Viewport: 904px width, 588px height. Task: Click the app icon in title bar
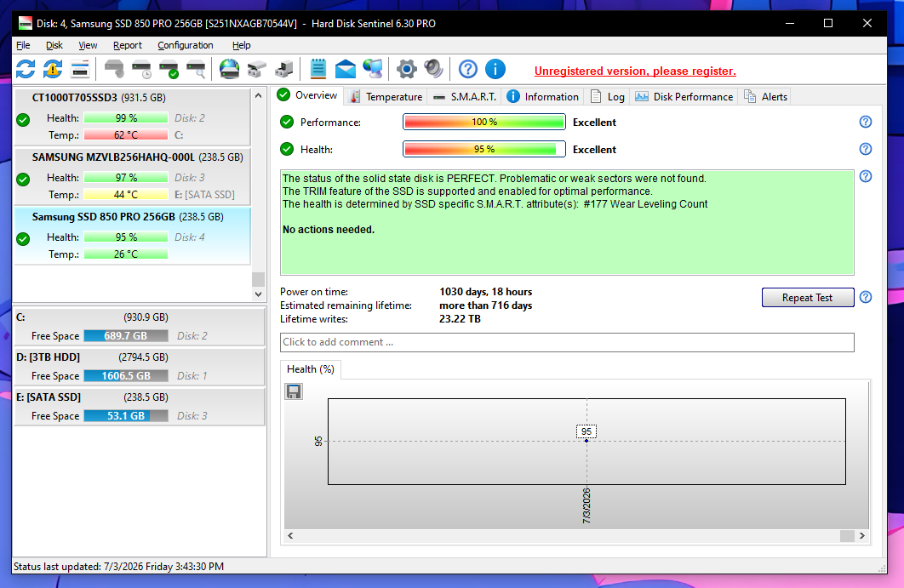(x=26, y=24)
